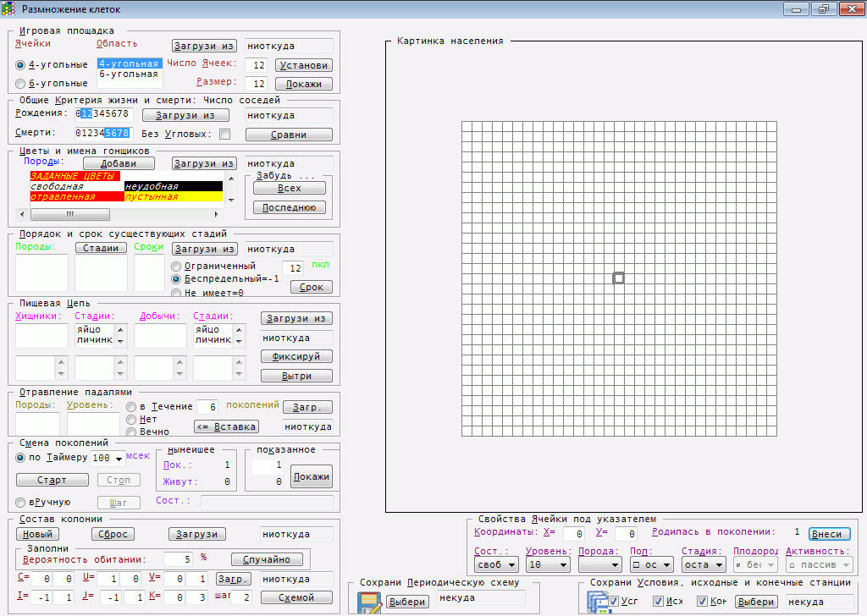Click the generations count field showing 6
This screenshot has width=867, height=616.
pos(207,407)
